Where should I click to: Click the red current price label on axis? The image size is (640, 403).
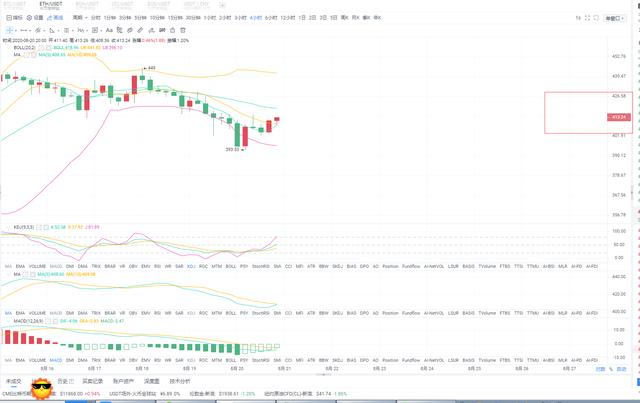(619, 117)
